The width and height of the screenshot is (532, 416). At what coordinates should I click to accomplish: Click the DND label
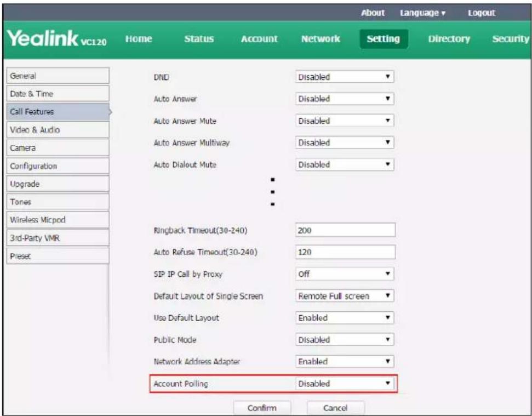click(x=161, y=77)
